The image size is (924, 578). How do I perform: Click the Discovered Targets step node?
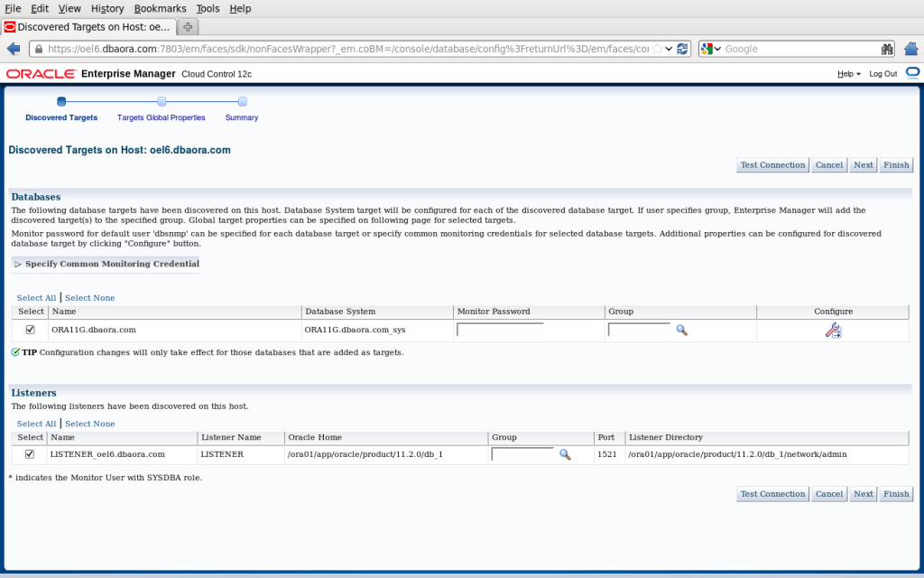(x=61, y=101)
